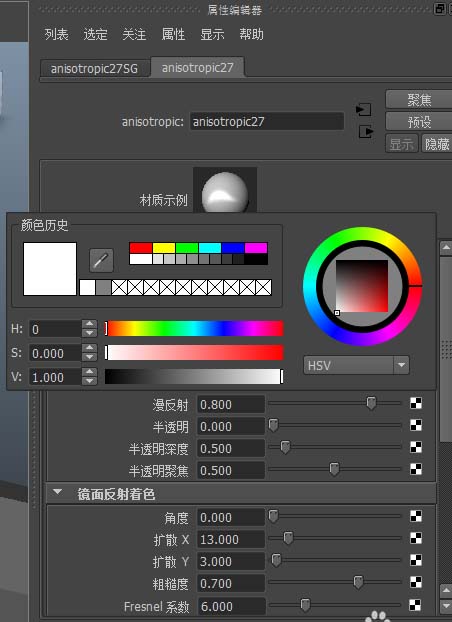Open the 关注 menu

coord(134,35)
